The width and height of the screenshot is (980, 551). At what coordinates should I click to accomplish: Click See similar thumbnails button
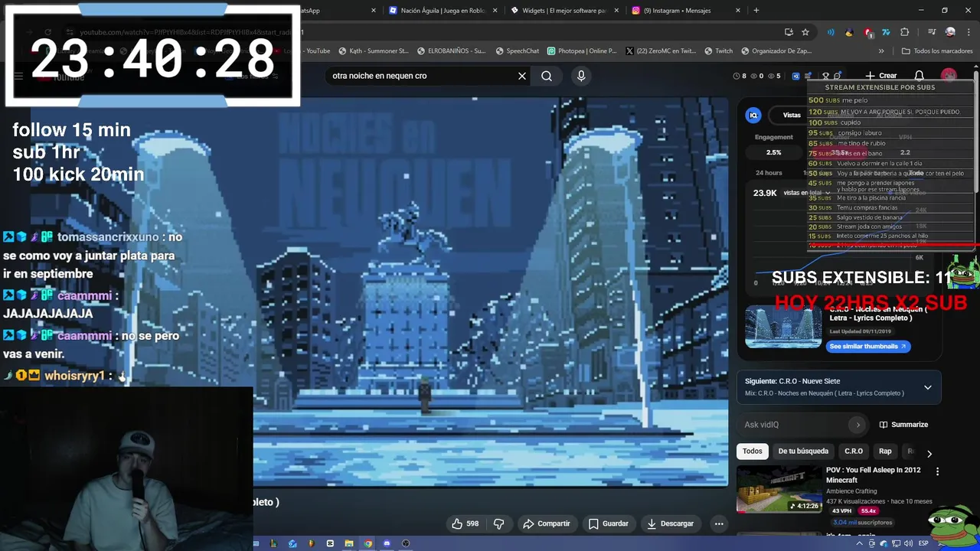(x=867, y=346)
